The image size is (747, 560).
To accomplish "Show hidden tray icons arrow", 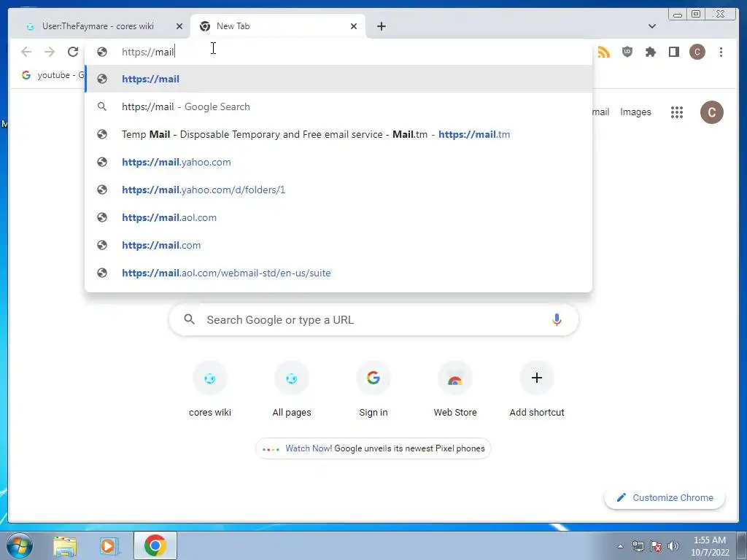I will click(x=620, y=546).
